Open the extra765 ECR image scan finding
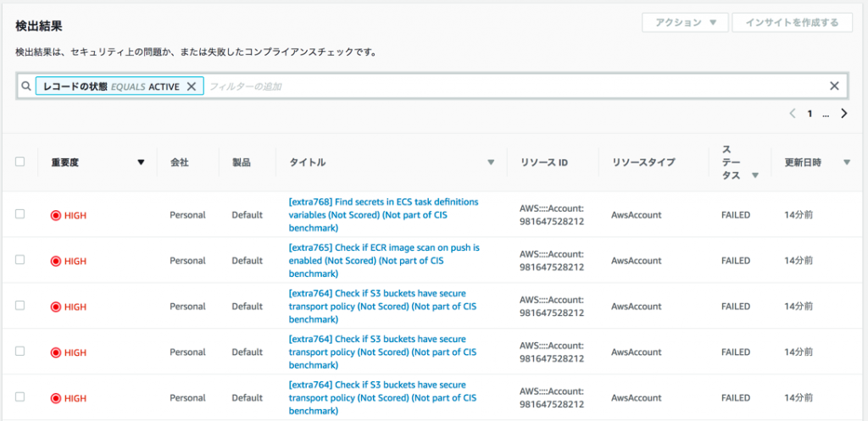 point(384,261)
